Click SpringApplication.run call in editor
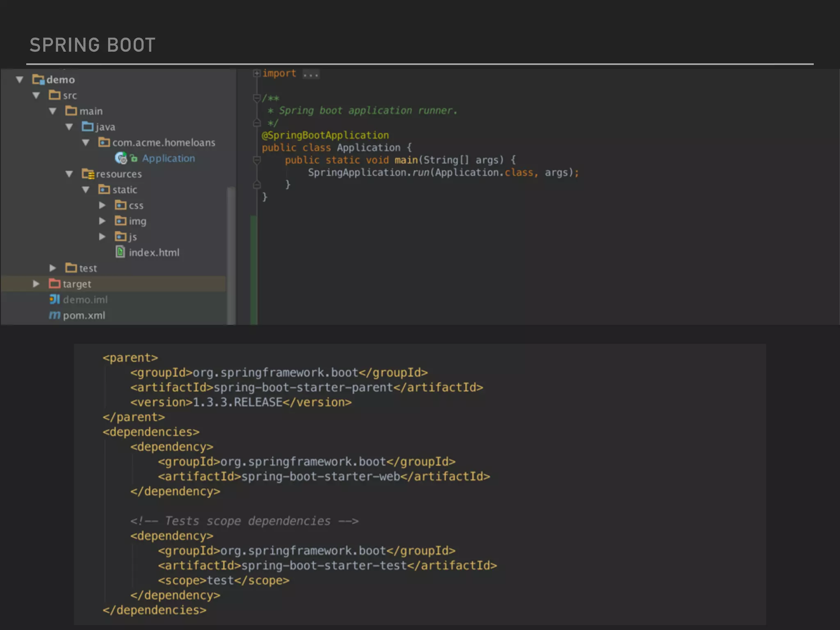This screenshot has width=840, height=630. point(443,173)
